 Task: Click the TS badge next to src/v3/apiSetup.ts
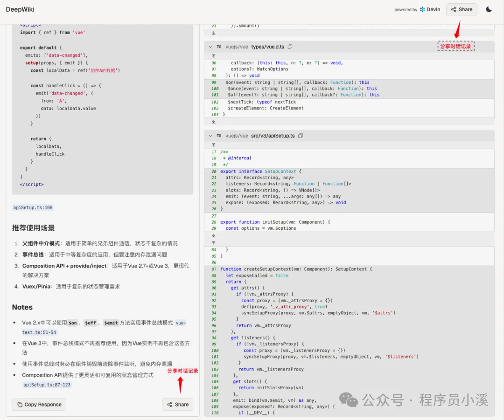coord(219,136)
